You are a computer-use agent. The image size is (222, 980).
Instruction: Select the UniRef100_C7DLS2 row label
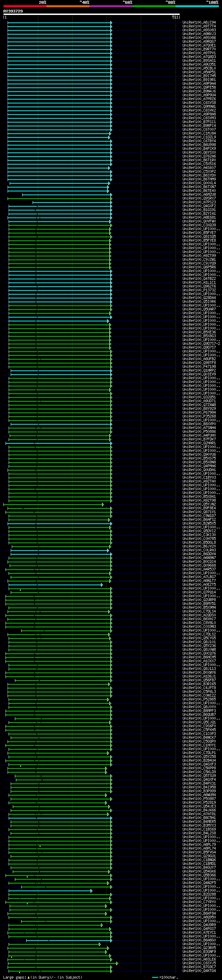(x=199, y=634)
